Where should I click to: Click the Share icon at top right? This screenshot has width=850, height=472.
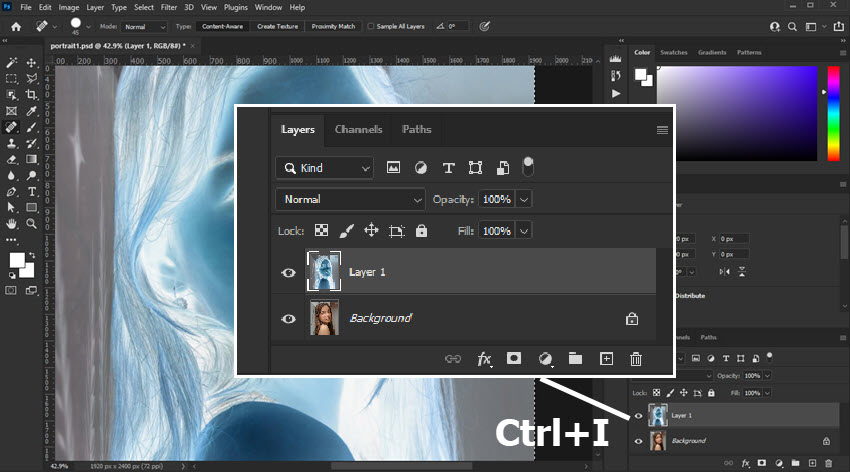839,26
